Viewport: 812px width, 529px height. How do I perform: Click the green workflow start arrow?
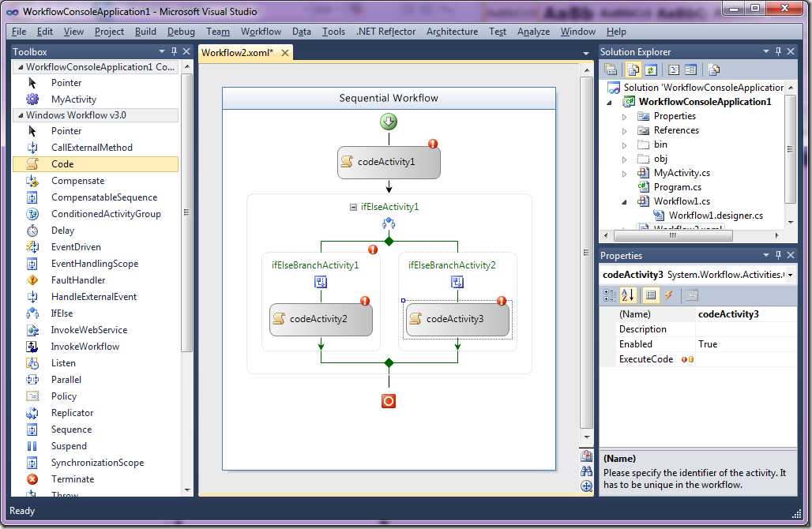pyautogui.click(x=389, y=122)
